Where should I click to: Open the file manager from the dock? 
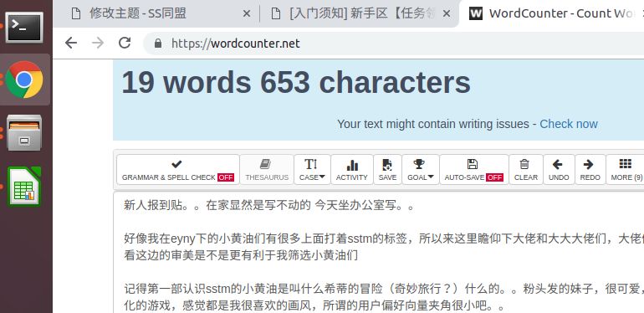click(24, 133)
